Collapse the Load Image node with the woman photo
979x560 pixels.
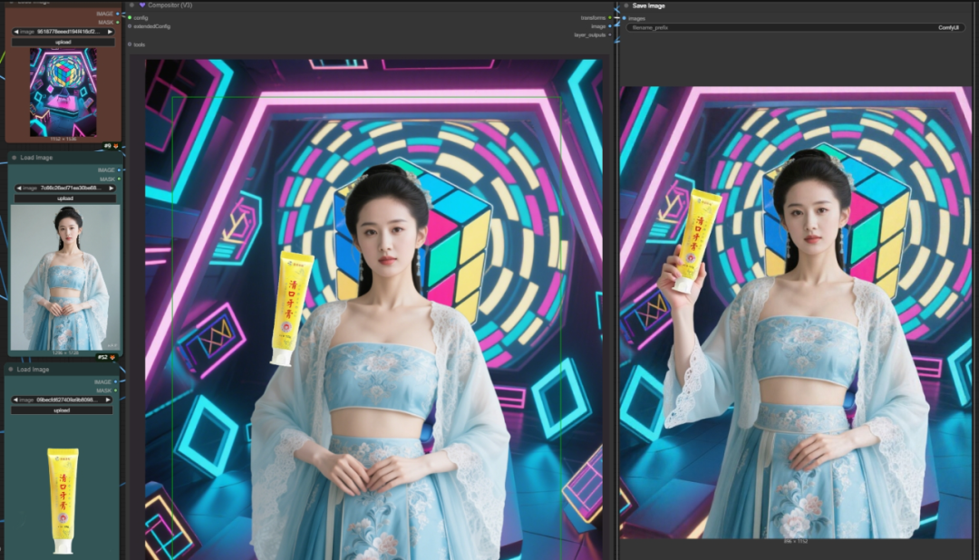(x=14, y=158)
